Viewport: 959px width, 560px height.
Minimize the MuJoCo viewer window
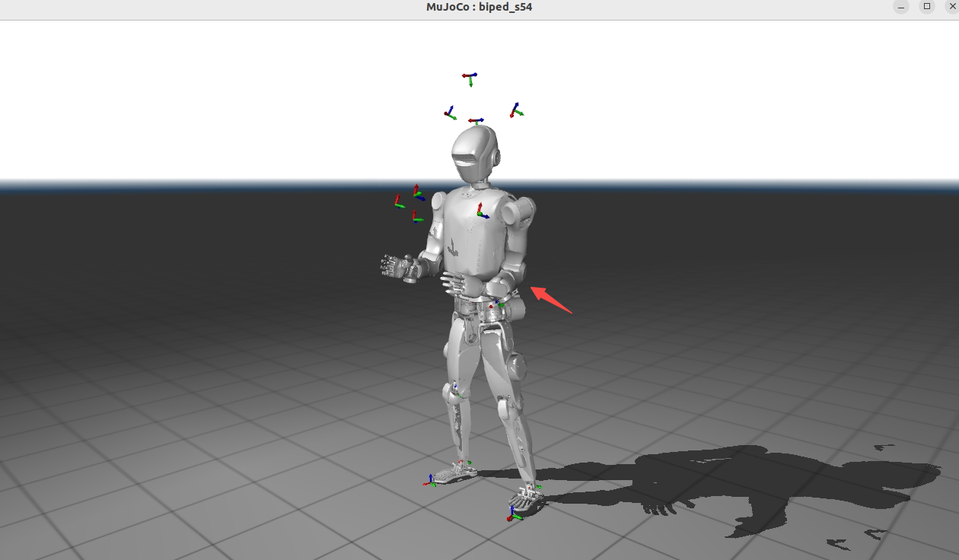[x=900, y=7]
